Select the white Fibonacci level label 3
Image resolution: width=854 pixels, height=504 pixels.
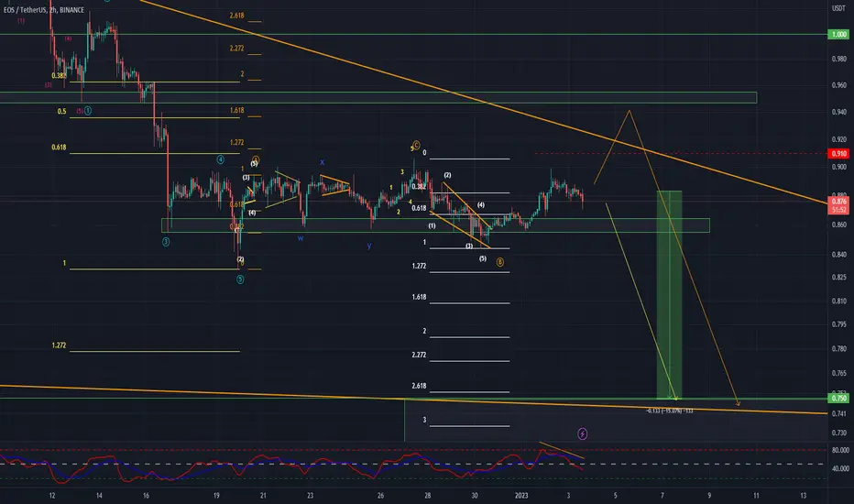[x=425, y=420]
